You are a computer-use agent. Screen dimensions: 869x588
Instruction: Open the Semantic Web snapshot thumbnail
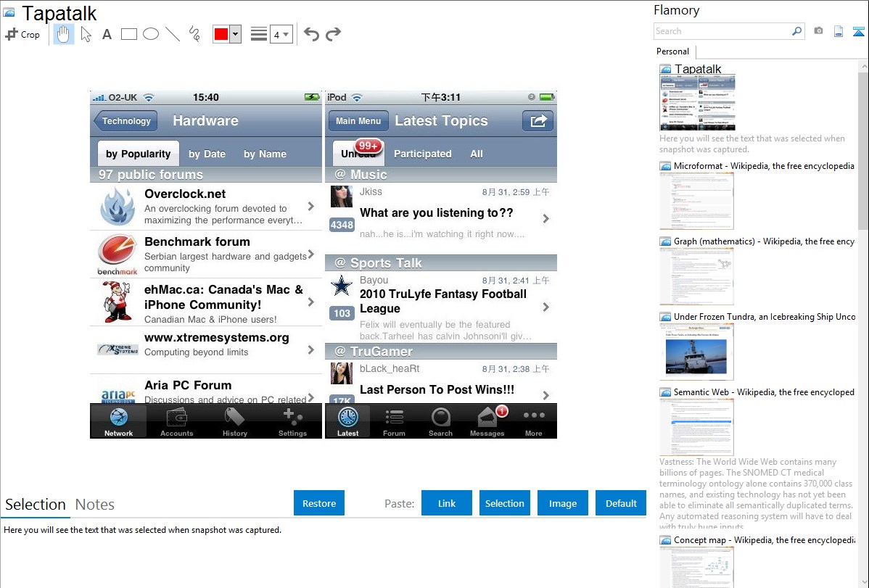click(x=696, y=427)
